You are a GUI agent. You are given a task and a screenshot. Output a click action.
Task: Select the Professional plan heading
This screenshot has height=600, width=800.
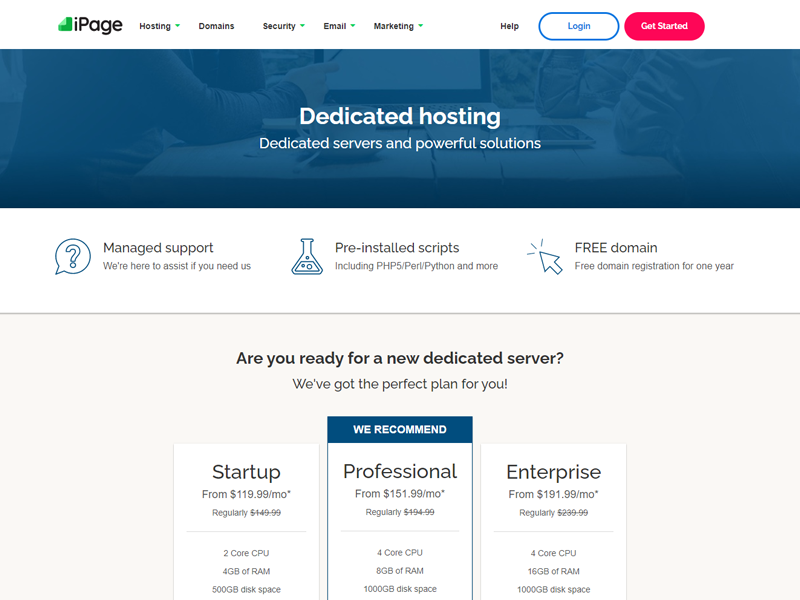(400, 471)
